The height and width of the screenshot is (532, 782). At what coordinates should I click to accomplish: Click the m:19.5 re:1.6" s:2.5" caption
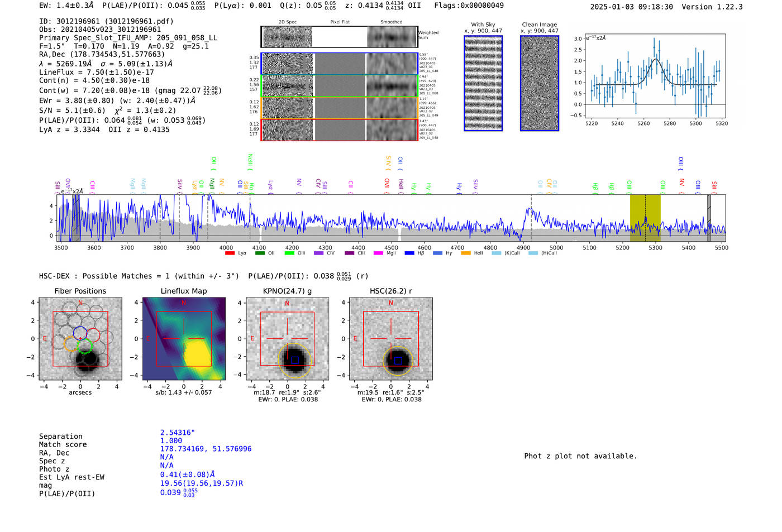click(x=390, y=392)
